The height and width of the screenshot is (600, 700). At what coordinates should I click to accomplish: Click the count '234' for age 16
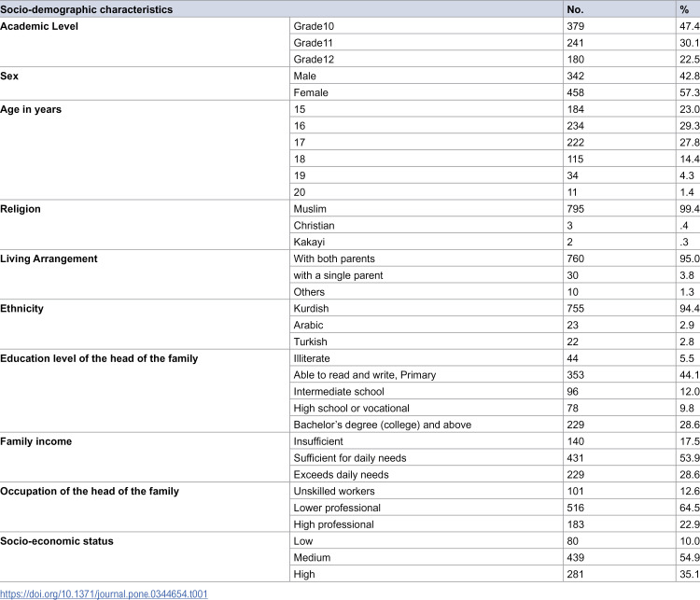click(576, 126)
